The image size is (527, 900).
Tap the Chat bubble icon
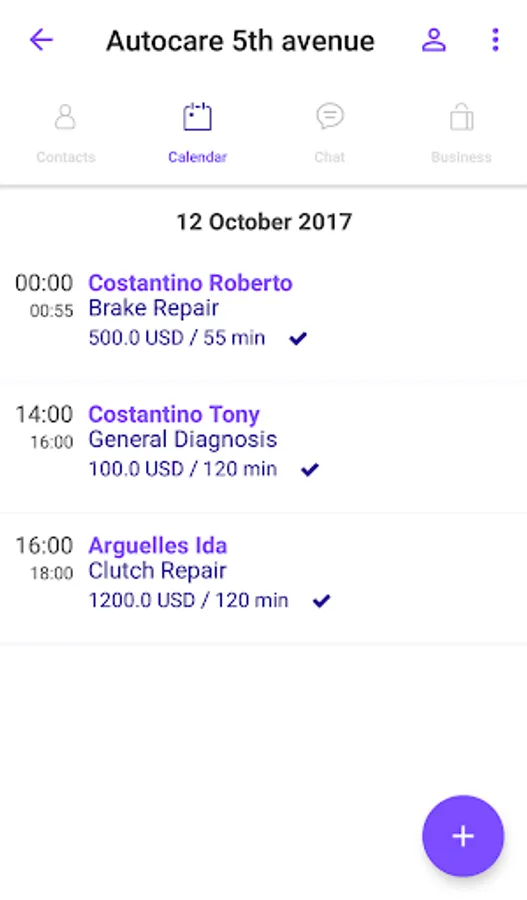330,117
